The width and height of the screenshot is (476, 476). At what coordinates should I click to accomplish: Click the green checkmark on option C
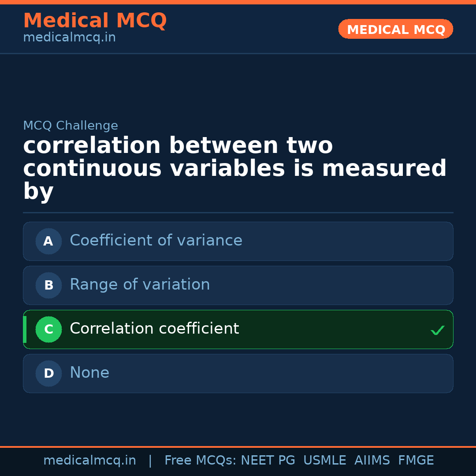[x=437, y=330]
